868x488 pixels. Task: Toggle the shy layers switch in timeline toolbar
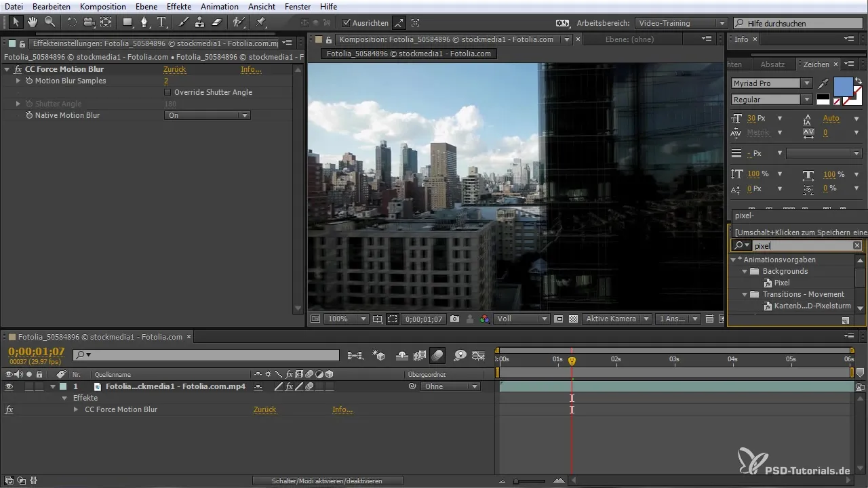401,355
